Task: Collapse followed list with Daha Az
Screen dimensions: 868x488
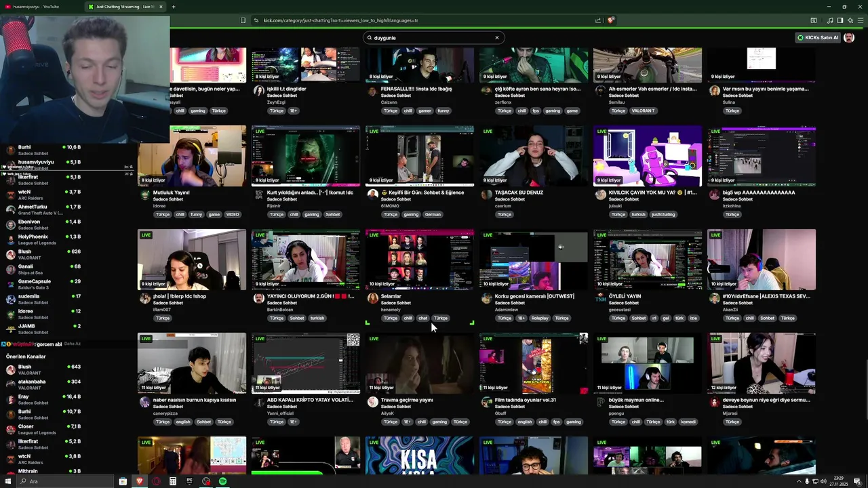Action: coord(72,344)
